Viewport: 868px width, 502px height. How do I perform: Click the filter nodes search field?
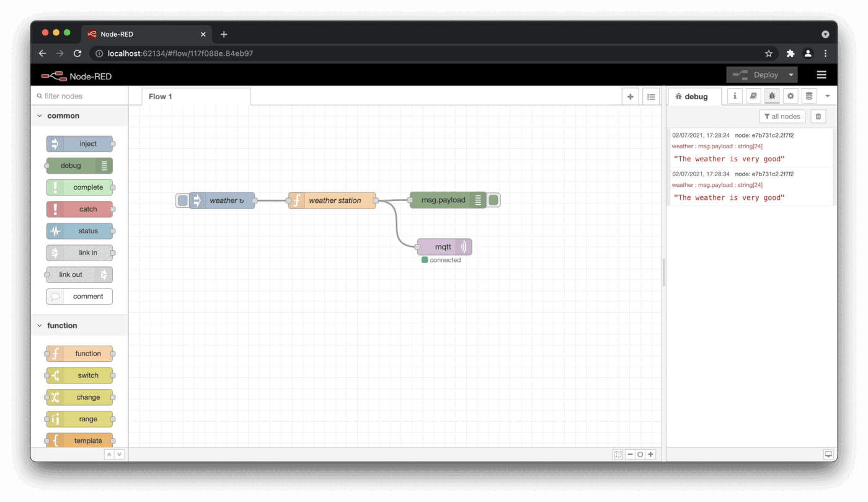click(x=81, y=96)
